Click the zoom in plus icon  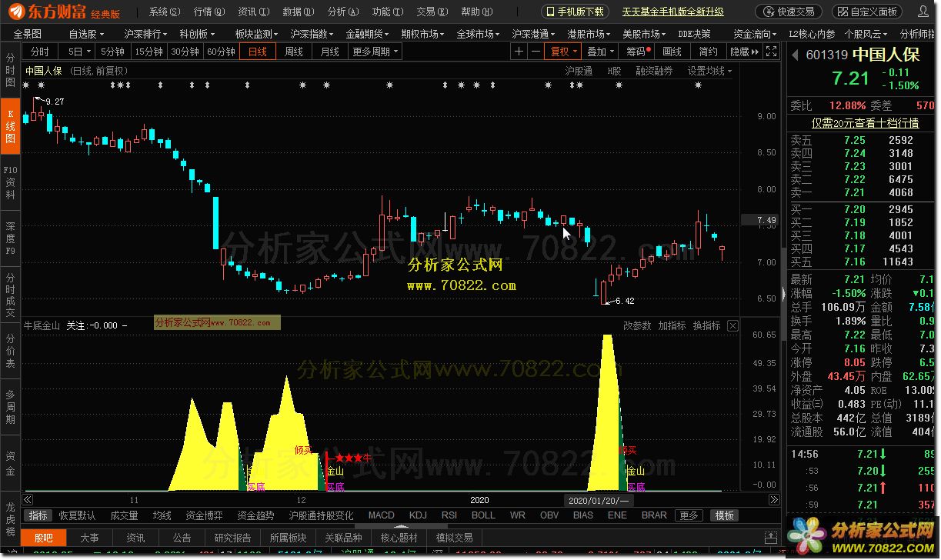coord(519,52)
